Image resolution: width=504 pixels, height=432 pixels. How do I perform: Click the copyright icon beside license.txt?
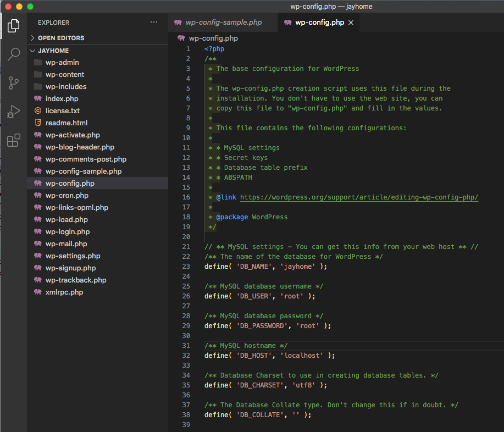click(x=38, y=110)
